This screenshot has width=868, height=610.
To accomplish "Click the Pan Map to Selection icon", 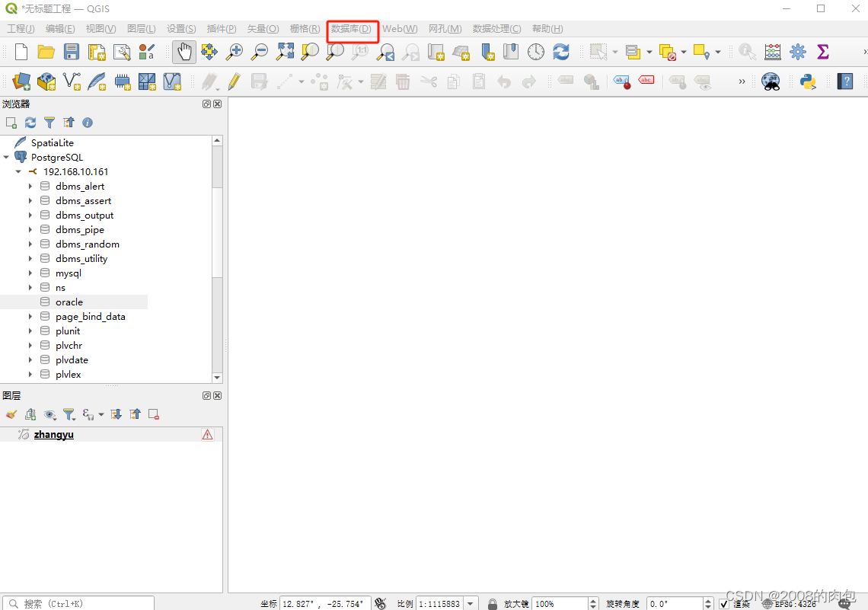I will tap(209, 52).
